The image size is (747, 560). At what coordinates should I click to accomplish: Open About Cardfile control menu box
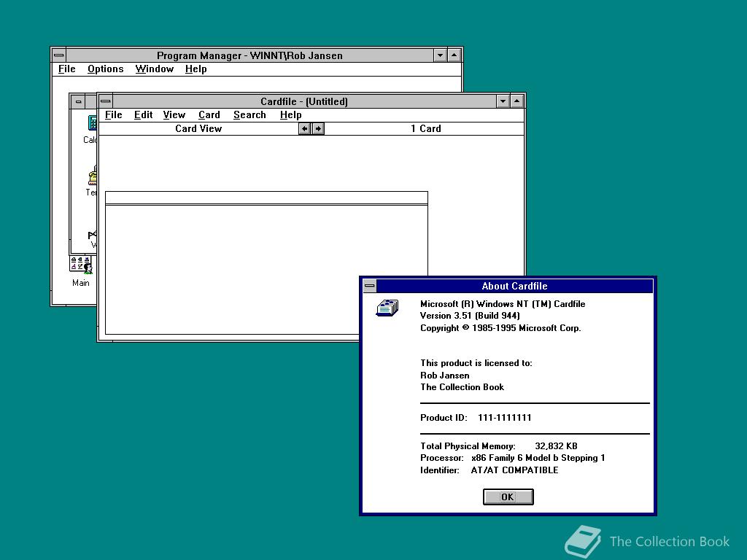click(x=370, y=286)
